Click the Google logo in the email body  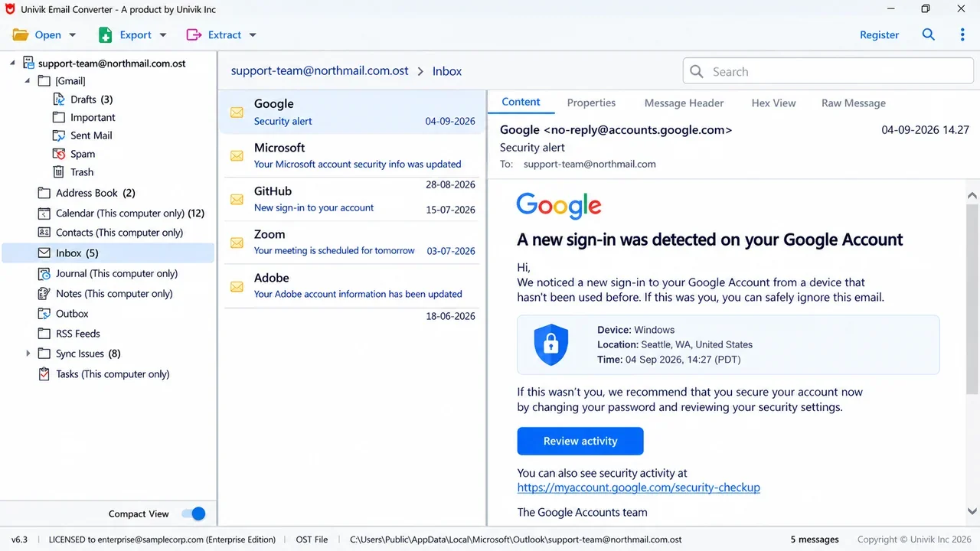[x=559, y=205]
